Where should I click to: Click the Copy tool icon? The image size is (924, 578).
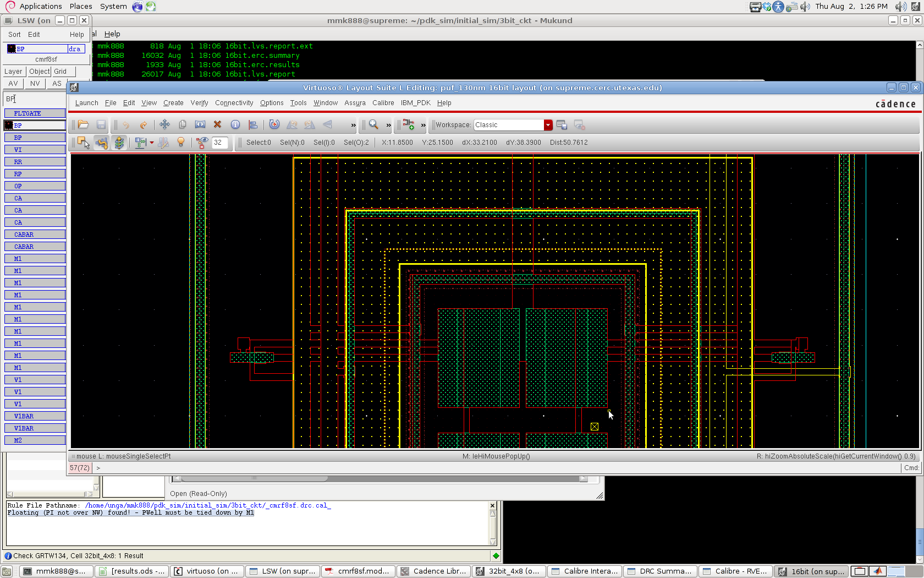click(183, 125)
